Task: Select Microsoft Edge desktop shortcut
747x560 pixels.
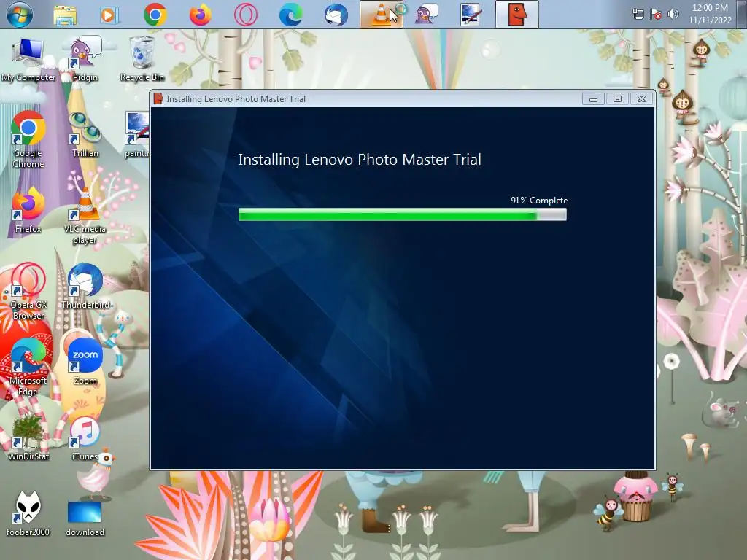Action: 28,367
